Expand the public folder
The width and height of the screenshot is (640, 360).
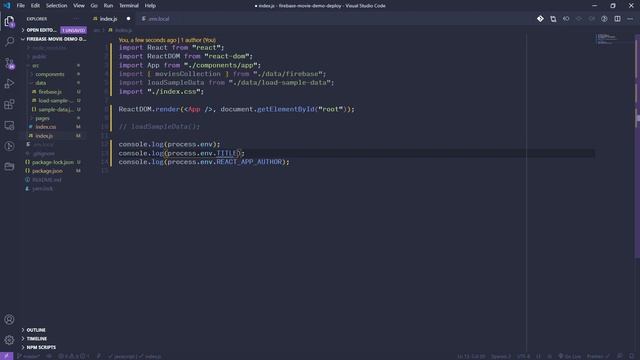(x=39, y=57)
